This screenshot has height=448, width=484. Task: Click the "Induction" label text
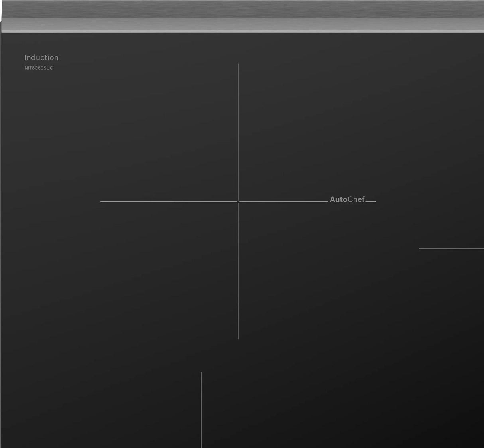click(x=41, y=58)
